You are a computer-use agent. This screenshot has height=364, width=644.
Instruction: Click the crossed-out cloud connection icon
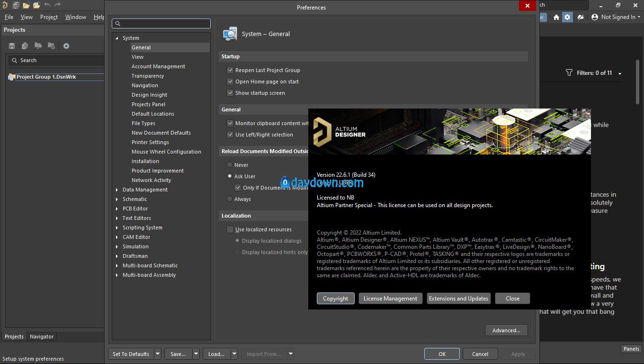click(581, 17)
